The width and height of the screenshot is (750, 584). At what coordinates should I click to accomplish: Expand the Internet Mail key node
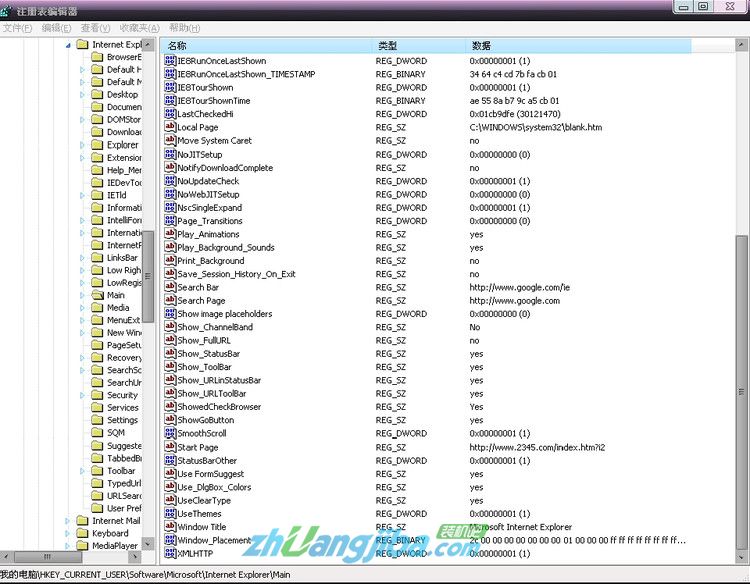tap(69, 521)
